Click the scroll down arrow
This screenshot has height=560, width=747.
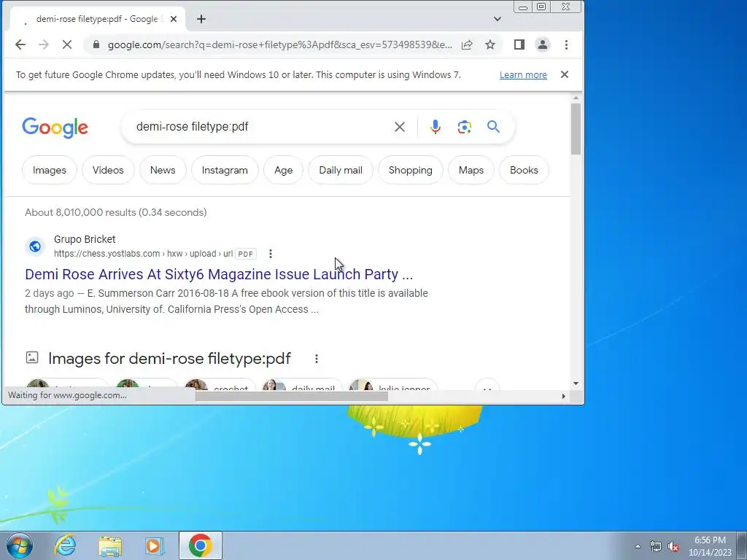(x=576, y=384)
